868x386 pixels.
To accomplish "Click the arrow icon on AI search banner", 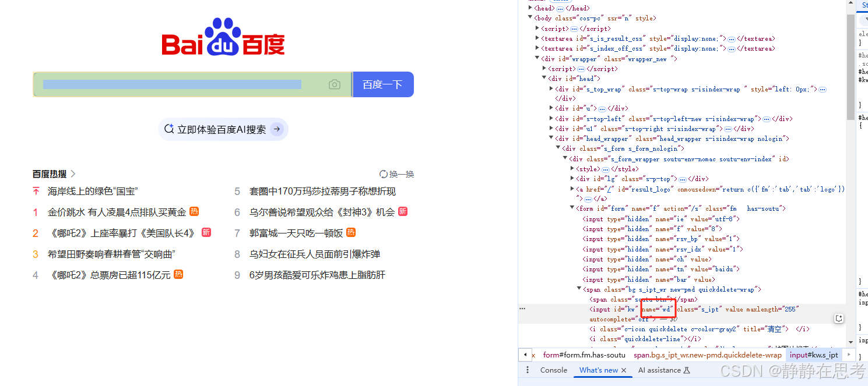I will [x=277, y=129].
